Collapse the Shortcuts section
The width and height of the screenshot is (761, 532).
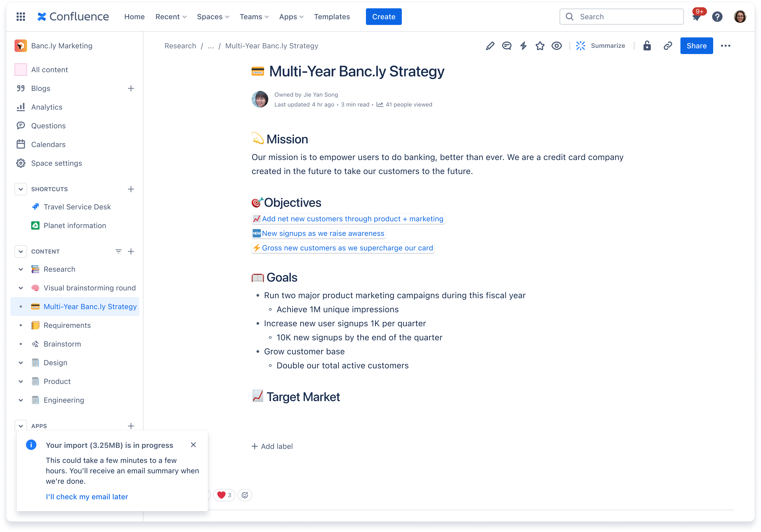coord(21,189)
